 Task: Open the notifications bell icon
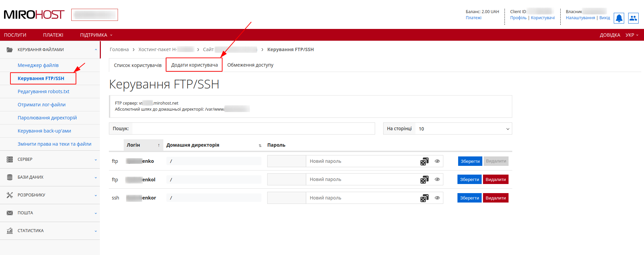(619, 18)
